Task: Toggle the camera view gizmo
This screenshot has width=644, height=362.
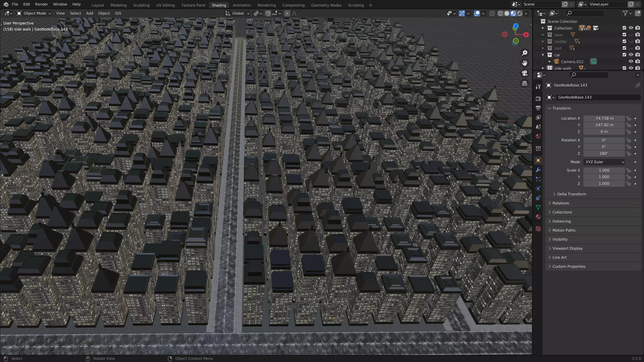Action: [524, 73]
